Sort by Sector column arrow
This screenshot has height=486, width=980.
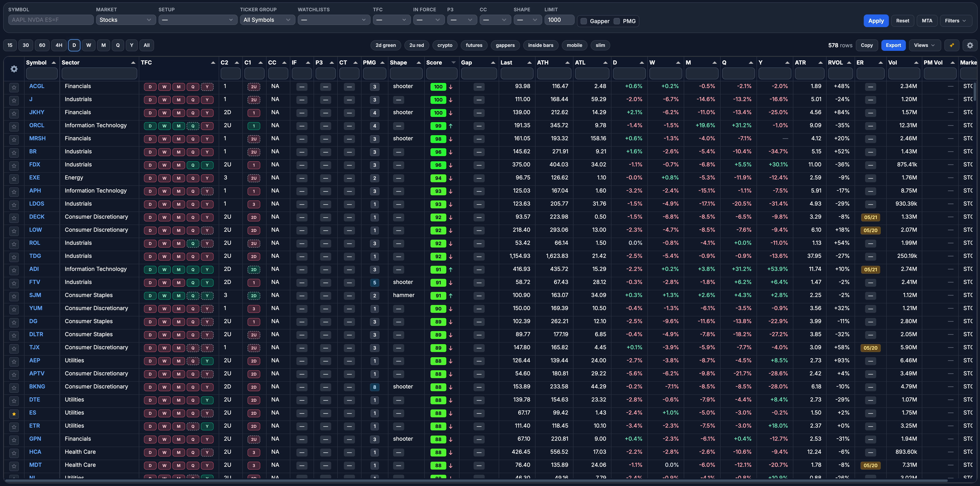133,62
